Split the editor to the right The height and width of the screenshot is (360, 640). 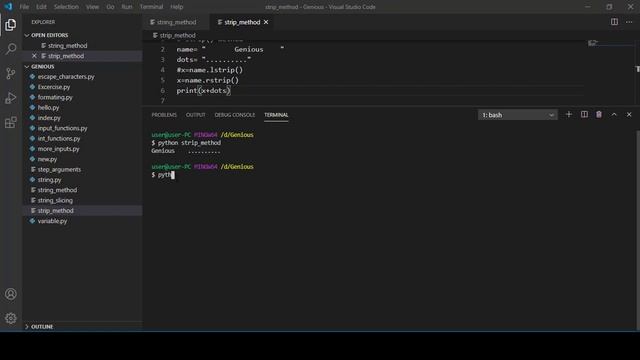coord(614,22)
